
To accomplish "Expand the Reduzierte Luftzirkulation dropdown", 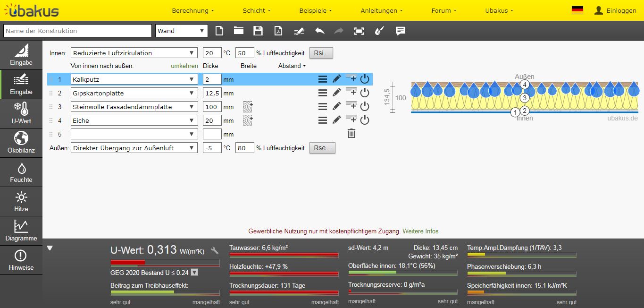I will [134, 53].
